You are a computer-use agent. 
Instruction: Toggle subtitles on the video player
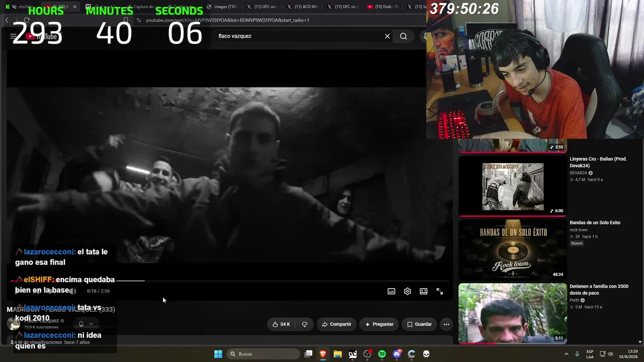click(x=391, y=291)
